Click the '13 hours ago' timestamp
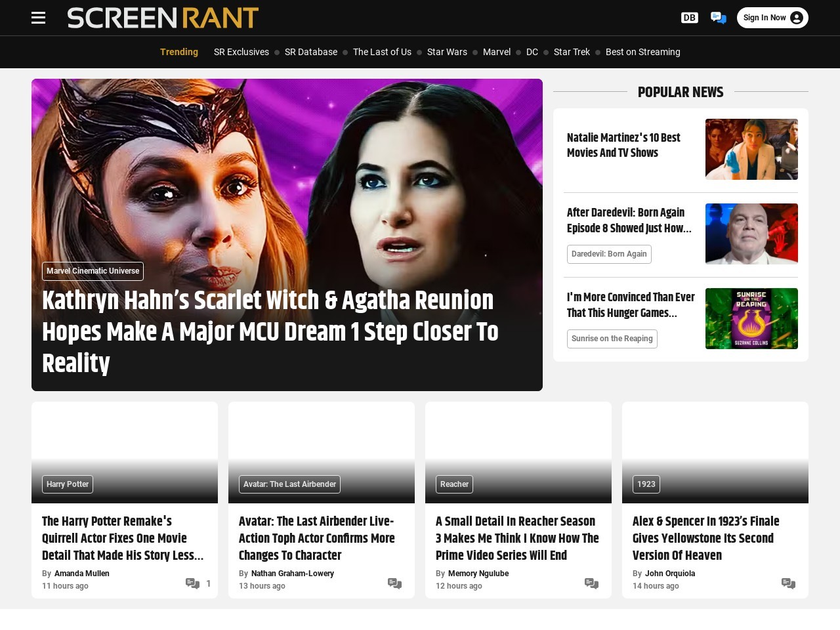Screen dimensions: 840x630 coord(262,586)
